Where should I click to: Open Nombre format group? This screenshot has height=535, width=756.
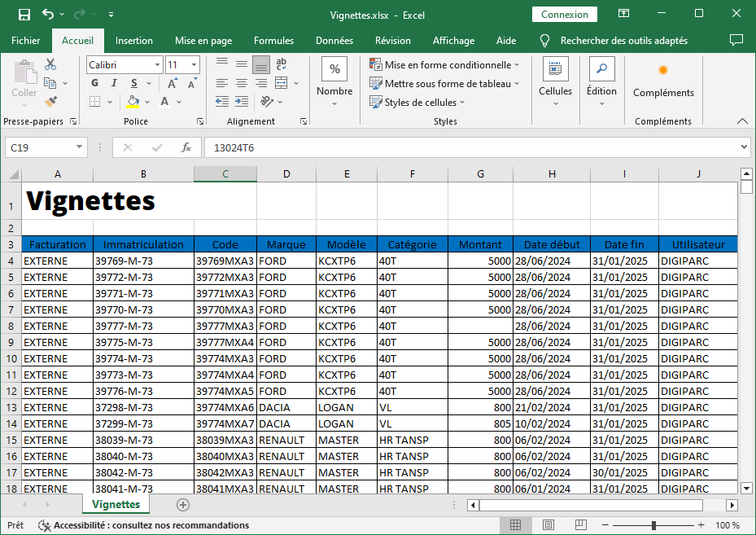click(334, 82)
